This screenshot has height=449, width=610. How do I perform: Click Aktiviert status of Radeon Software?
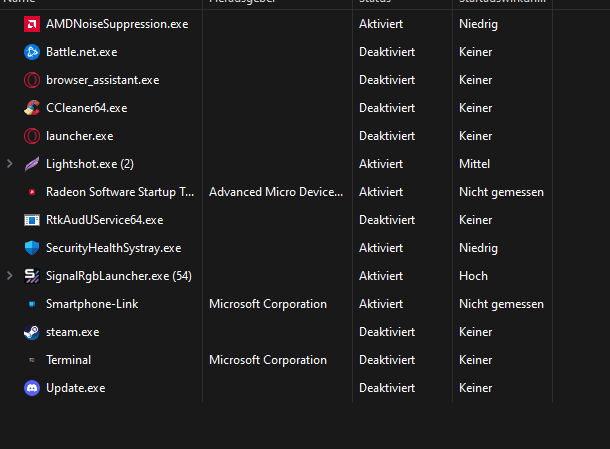click(381, 192)
